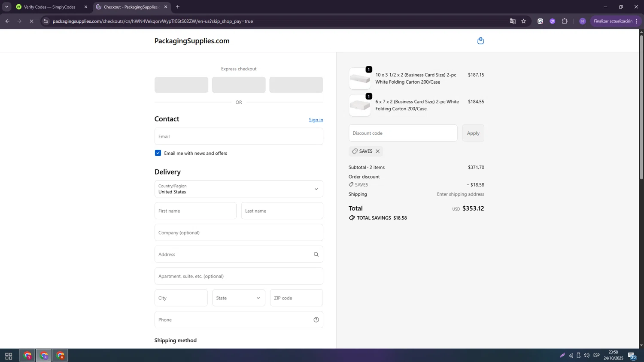Screen dimensions: 644x362
Task: Click the translate page icon
Action: (x=512, y=21)
